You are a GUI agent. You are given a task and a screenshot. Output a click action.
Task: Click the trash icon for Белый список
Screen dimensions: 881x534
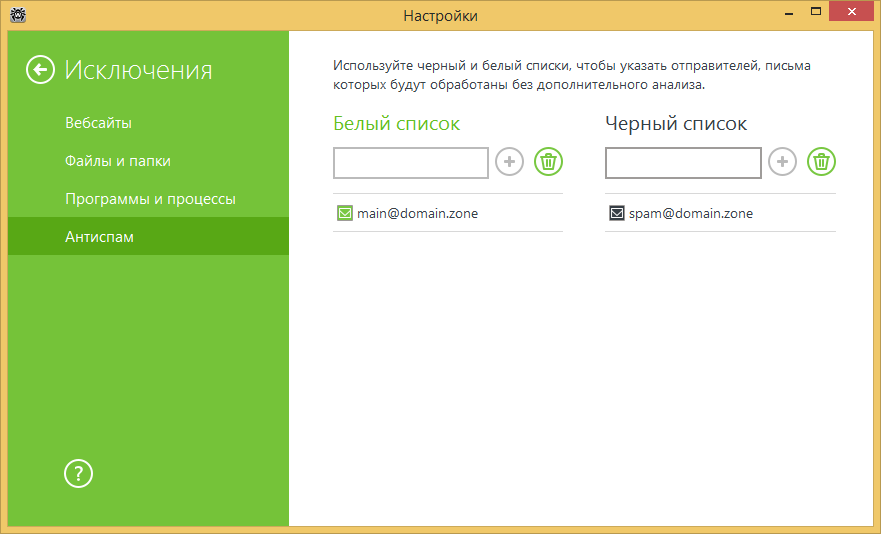pyautogui.click(x=548, y=162)
